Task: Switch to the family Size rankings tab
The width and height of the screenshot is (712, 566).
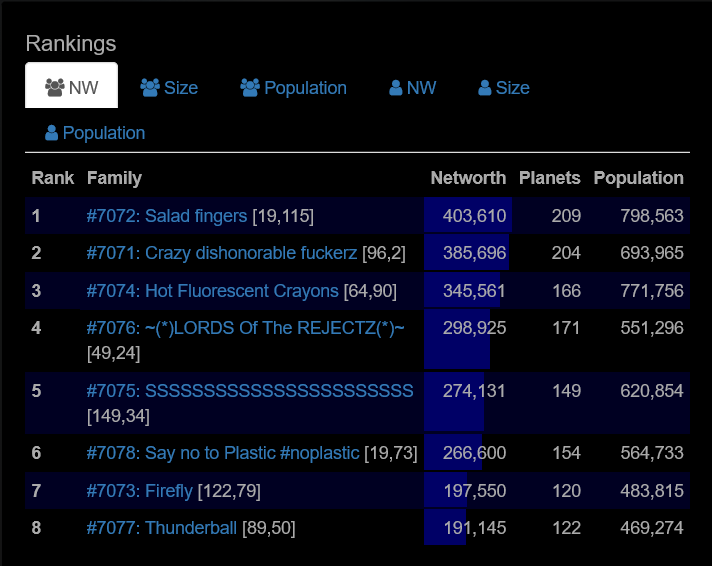Action: (180, 88)
